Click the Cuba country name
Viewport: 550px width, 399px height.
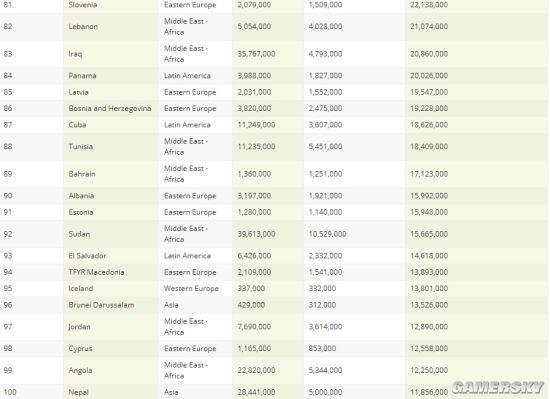(77, 125)
